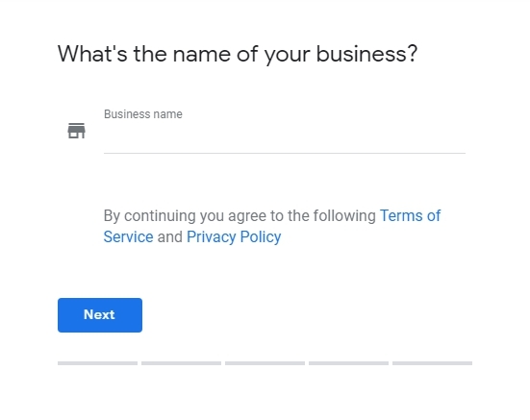Click the 'By continuing you agree' text
The image size is (530, 420).
click(185, 215)
